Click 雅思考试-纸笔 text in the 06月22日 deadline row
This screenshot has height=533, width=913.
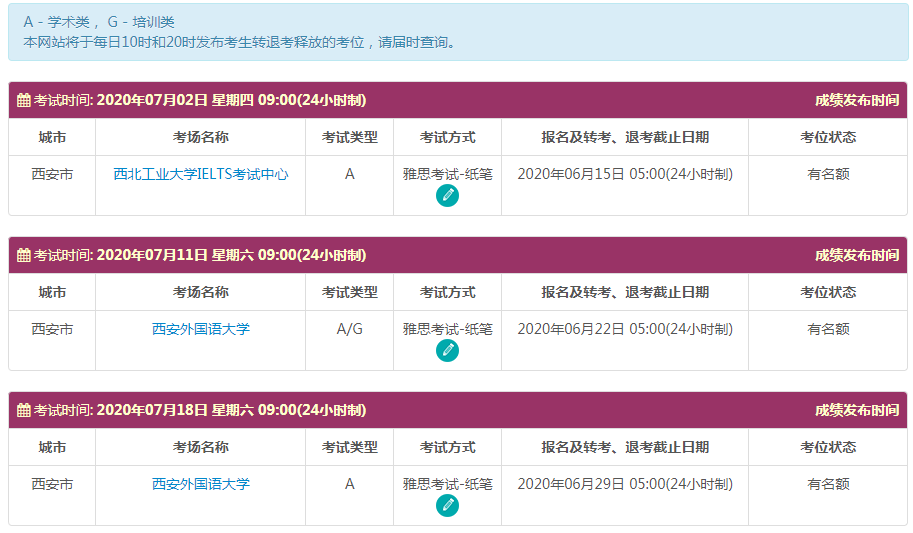coord(447,329)
